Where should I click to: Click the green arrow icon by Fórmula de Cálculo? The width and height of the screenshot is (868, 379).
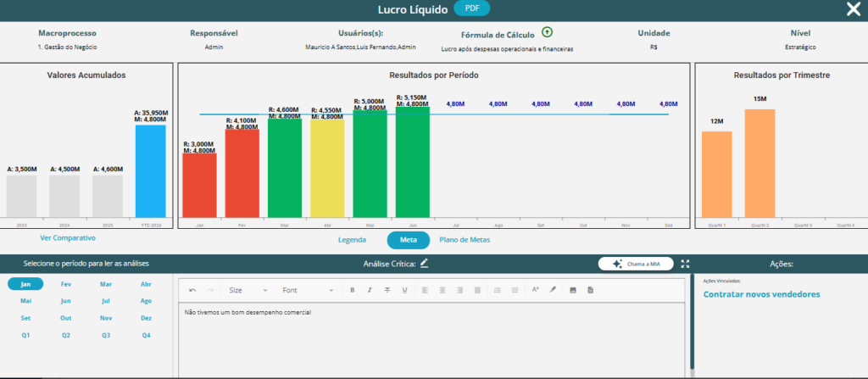click(x=547, y=32)
